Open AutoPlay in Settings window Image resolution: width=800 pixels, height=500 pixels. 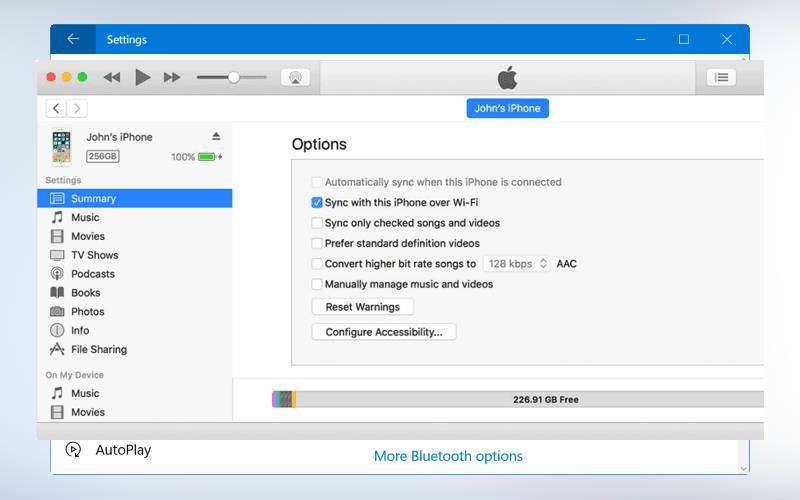(123, 450)
